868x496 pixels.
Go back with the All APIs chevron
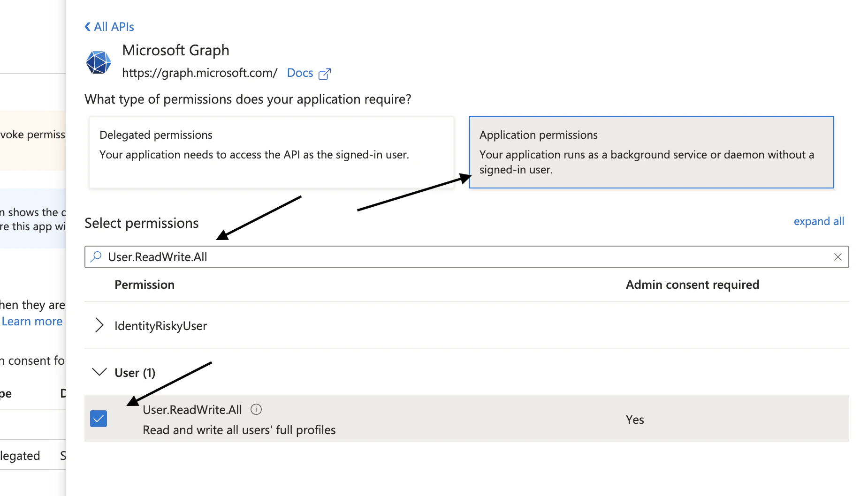[x=88, y=27]
